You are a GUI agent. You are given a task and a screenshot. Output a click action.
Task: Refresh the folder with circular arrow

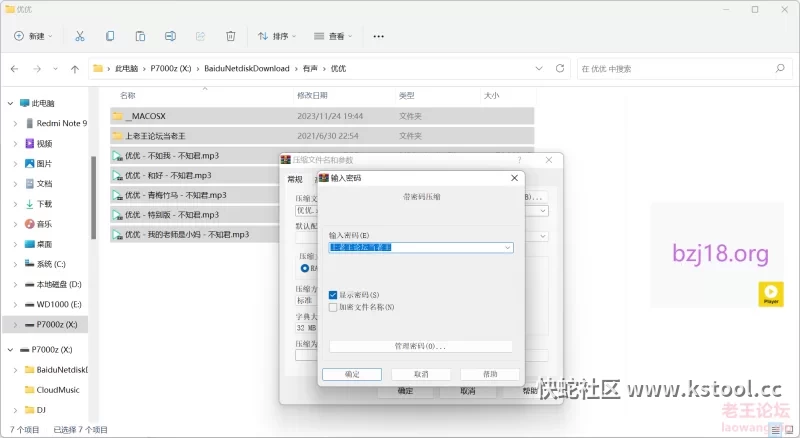[560, 68]
